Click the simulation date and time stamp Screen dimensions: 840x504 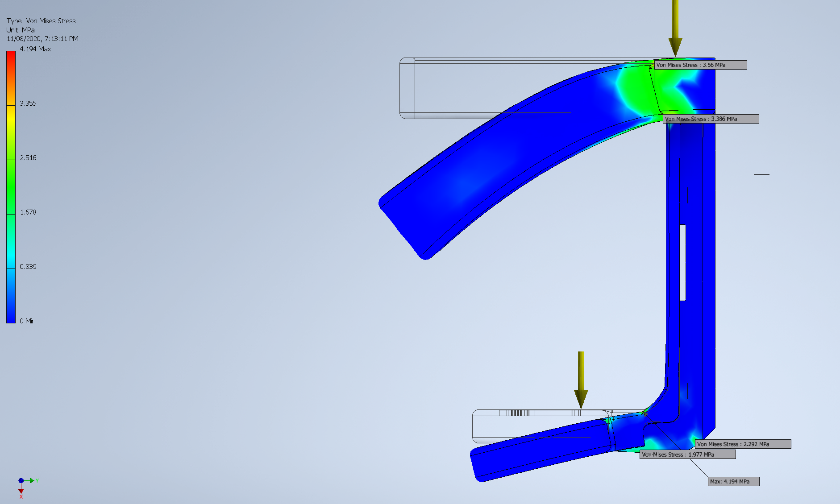42,39
